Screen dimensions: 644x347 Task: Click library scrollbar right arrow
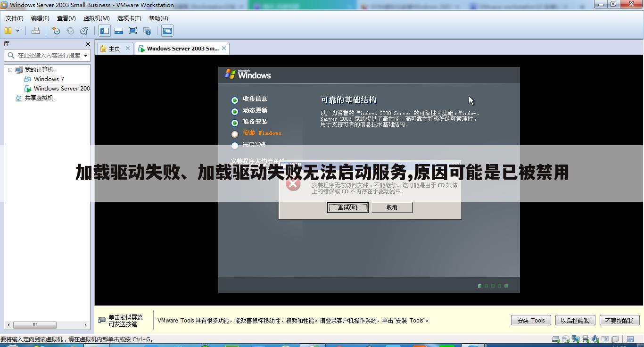tap(85, 325)
